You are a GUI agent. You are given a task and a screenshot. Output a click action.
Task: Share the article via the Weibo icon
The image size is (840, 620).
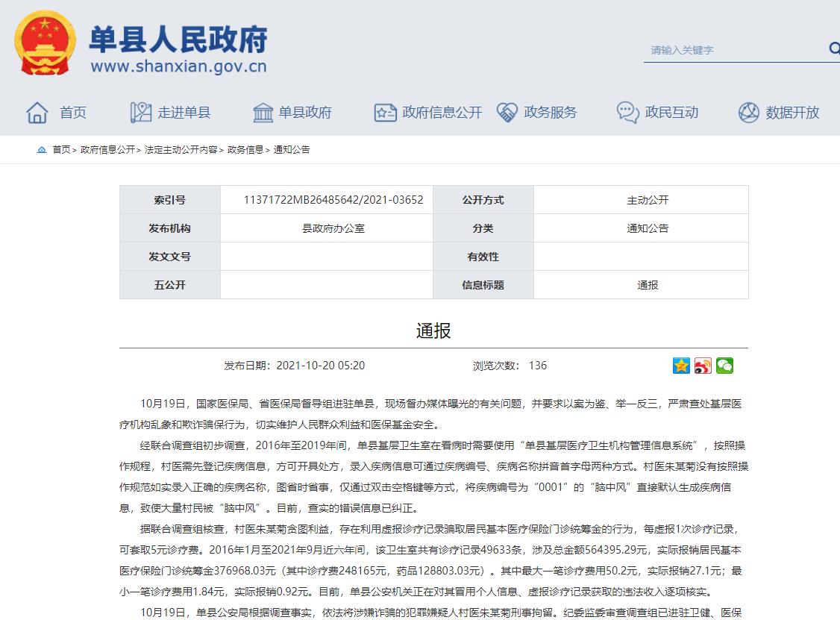coord(703,366)
